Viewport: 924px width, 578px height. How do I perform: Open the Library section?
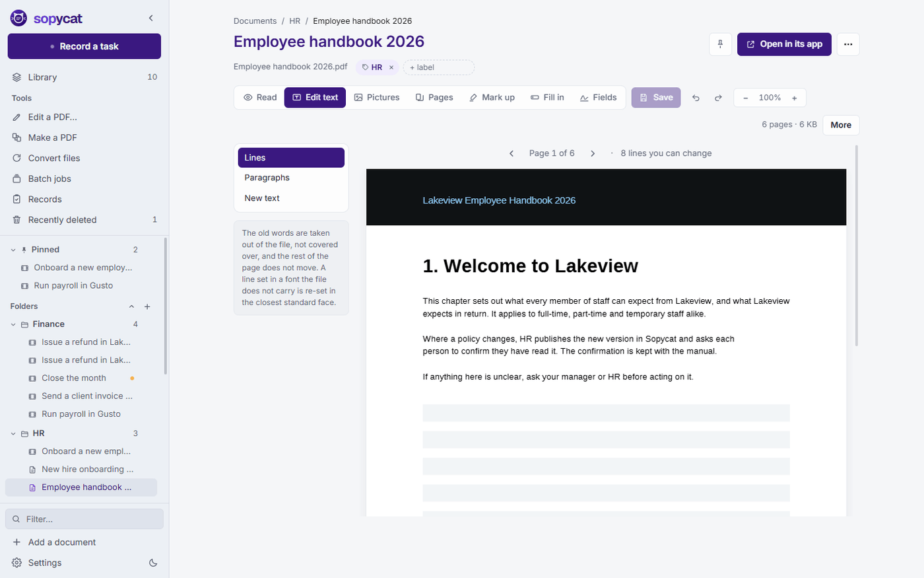(x=84, y=77)
